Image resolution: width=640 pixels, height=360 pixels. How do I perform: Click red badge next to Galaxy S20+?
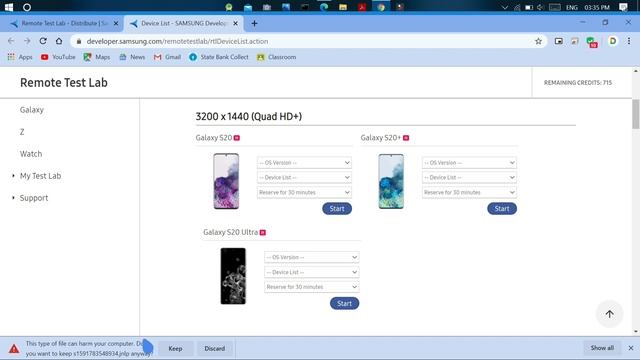[x=406, y=138]
